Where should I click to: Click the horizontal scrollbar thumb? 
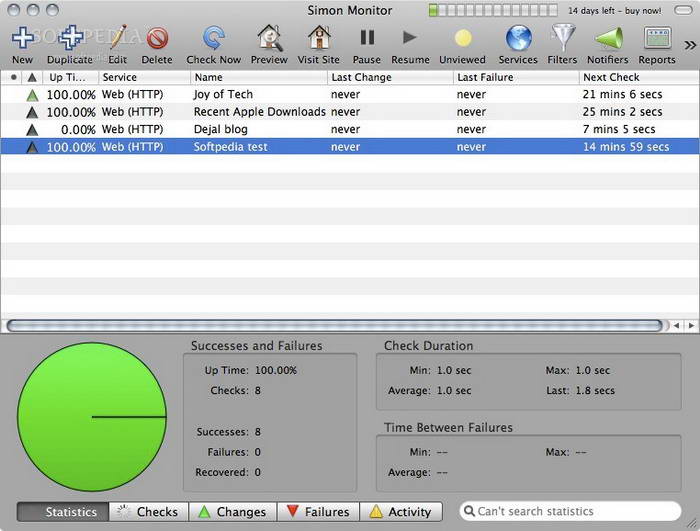pyautogui.click(x=335, y=326)
